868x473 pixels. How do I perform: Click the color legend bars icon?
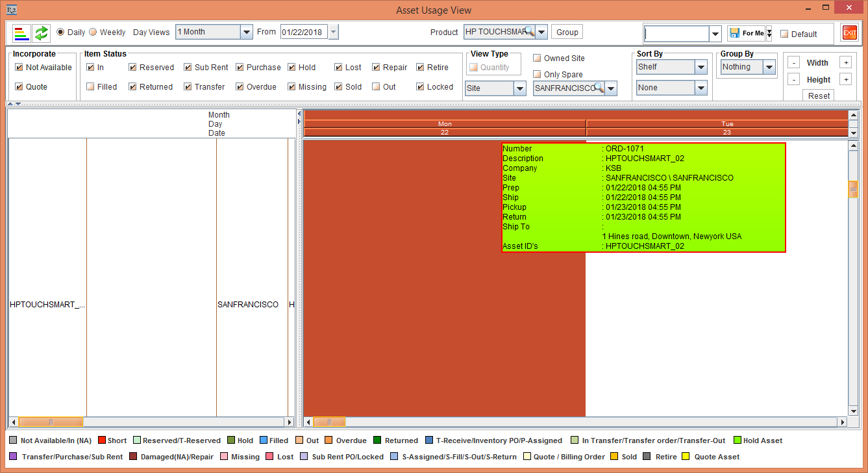pyautogui.click(x=21, y=32)
